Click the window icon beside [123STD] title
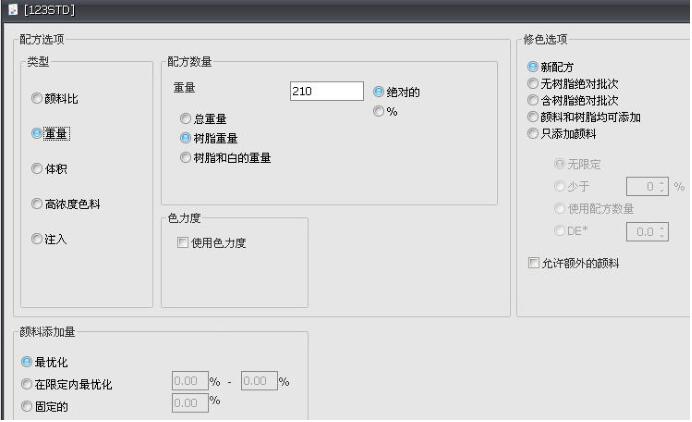 point(13,9)
